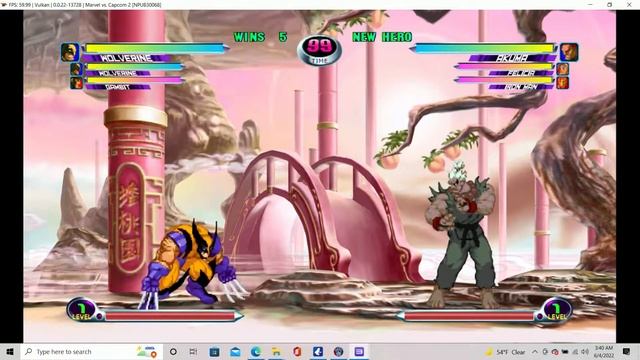The width and height of the screenshot is (640, 360).
Task: Click Gambit's health bar
Action: [x=135, y=80]
